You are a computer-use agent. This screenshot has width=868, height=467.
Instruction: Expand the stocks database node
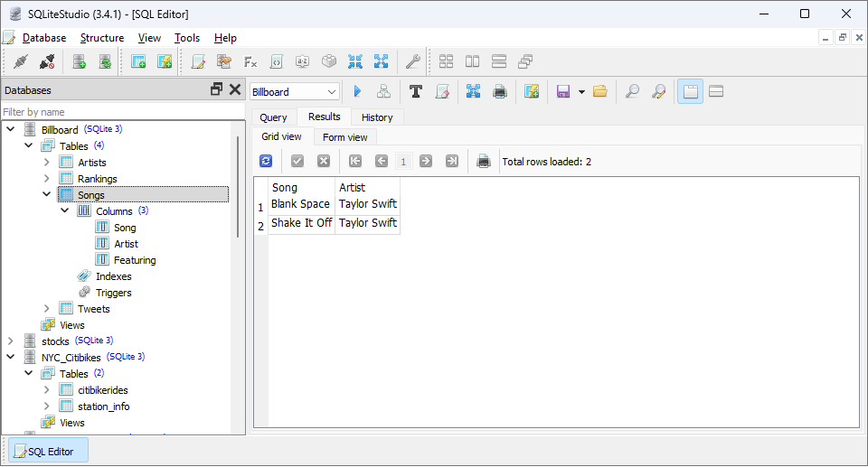(x=11, y=341)
